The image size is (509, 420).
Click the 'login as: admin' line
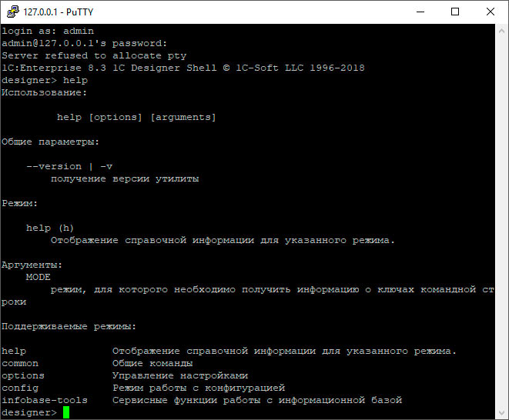48,31
